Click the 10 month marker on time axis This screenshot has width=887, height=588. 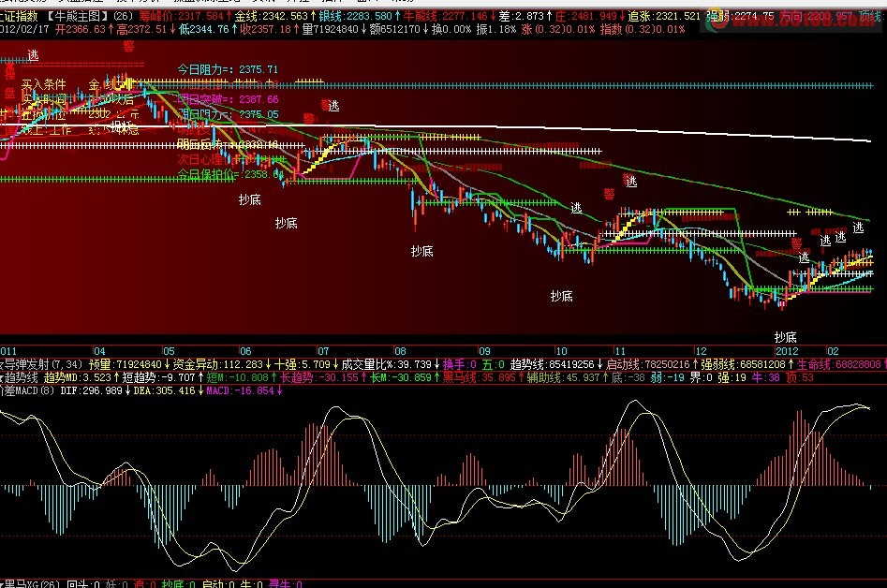pyautogui.click(x=561, y=351)
